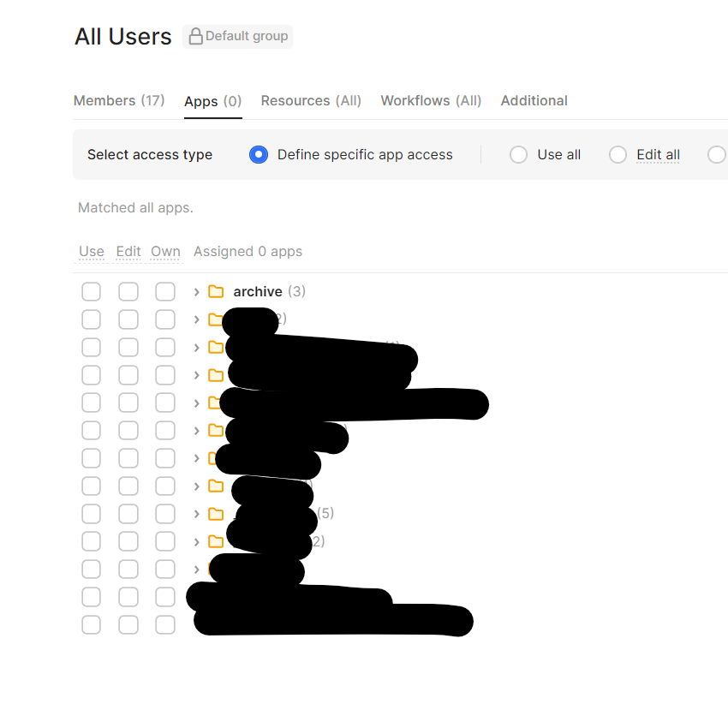This screenshot has width=728, height=710.
Task: Click the lock icon on Default group badge
Action: (195, 36)
